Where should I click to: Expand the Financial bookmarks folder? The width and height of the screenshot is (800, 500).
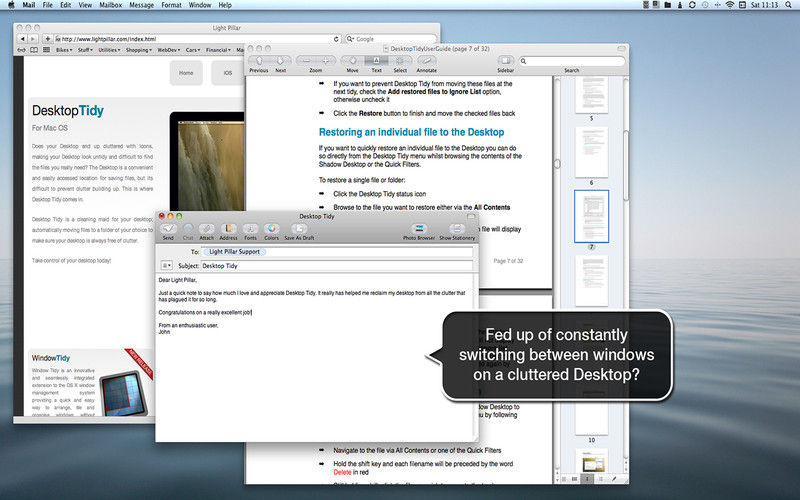[218, 50]
